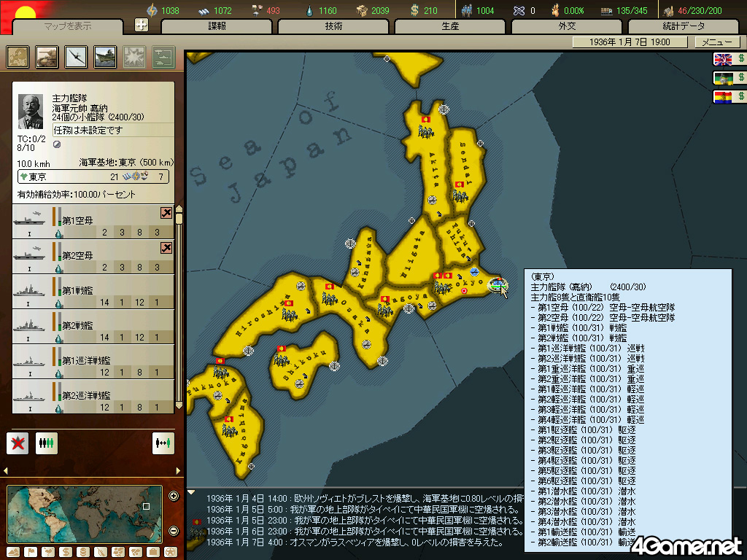Click the energy lightning resource icon
This screenshot has height=560, width=747.
[x=152, y=10]
